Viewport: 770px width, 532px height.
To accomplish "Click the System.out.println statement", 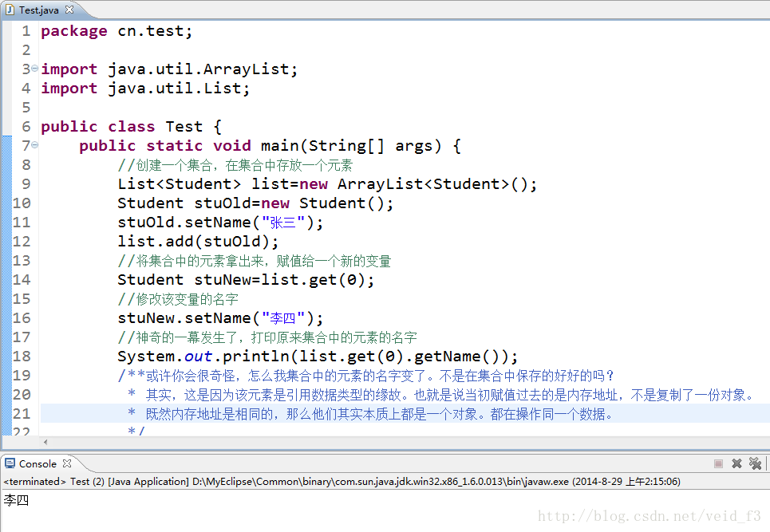I will (x=318, y=357).
